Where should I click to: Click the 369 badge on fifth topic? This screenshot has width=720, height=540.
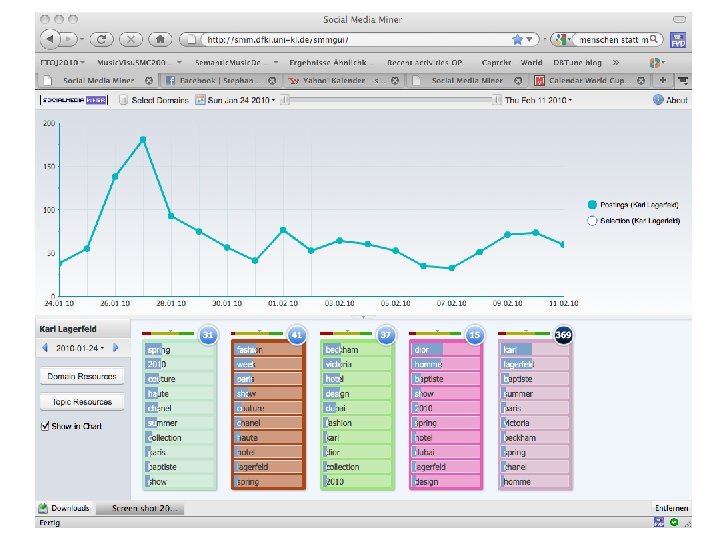(563, 335)
